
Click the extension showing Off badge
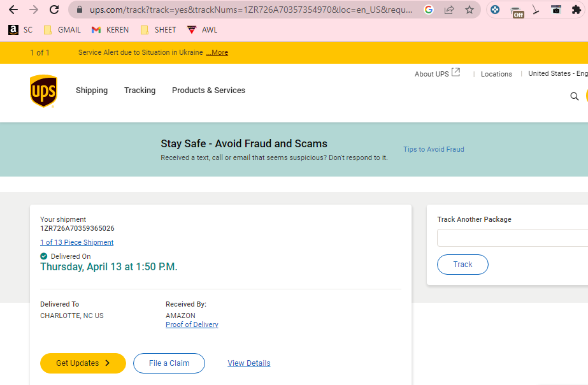point(517,12)
